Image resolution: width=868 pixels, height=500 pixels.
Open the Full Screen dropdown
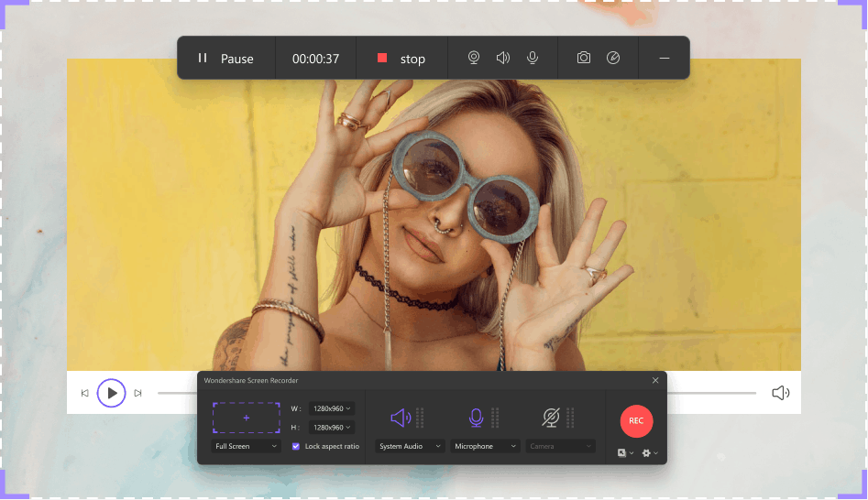(x=246, y=446)
